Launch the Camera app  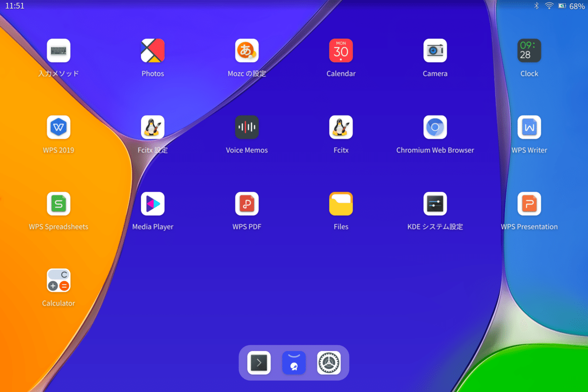point(435,51)
